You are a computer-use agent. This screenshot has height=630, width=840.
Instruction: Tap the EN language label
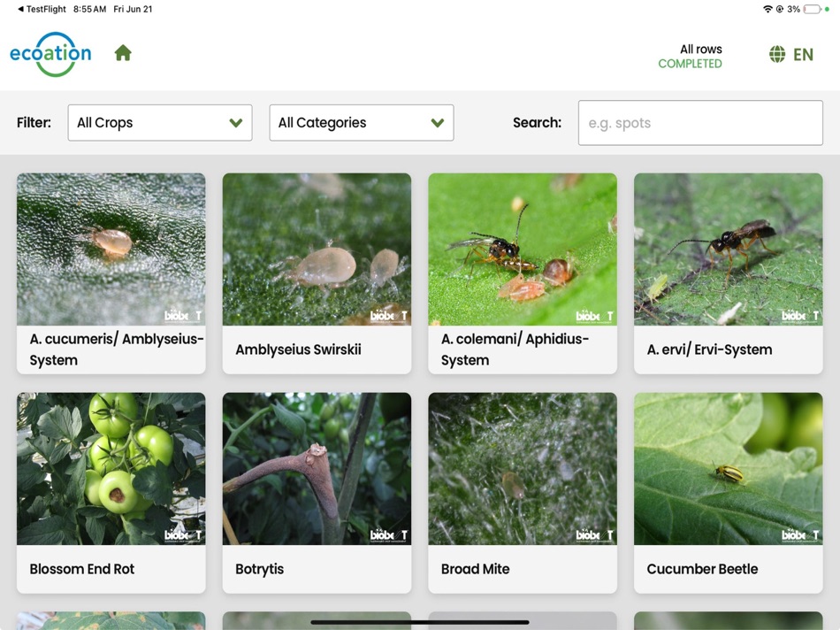click(x=803, y=55)
